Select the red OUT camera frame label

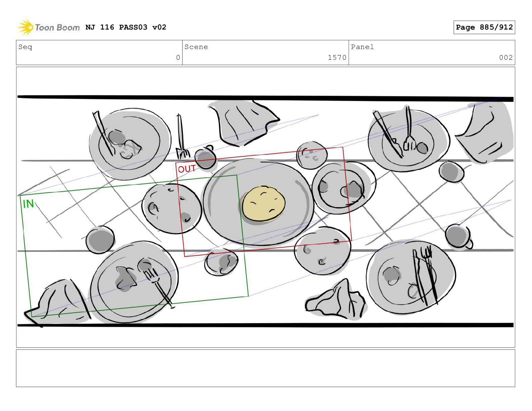coord(187,169)
